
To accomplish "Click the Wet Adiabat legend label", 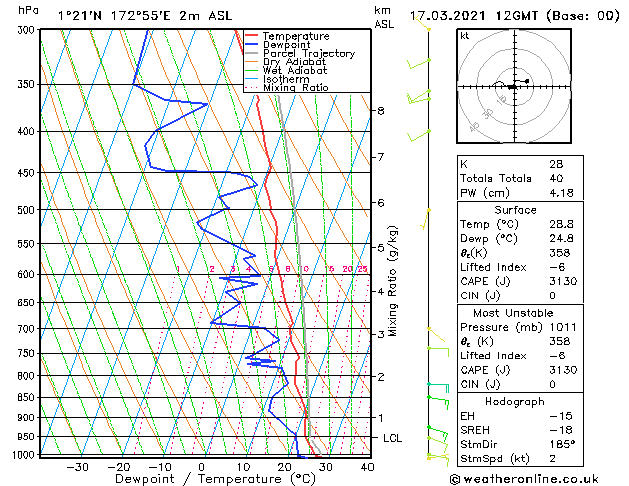I will (295, 70).
